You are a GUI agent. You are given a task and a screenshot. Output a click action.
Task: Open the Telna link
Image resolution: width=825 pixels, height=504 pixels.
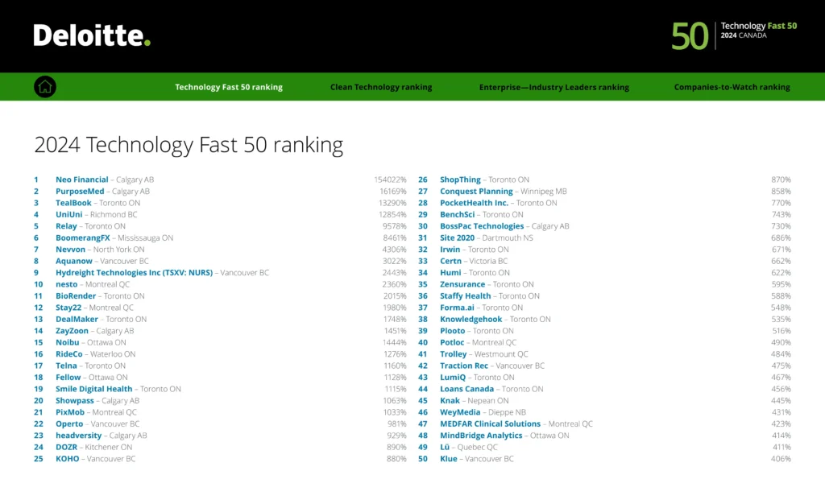(x=66, y=366)
